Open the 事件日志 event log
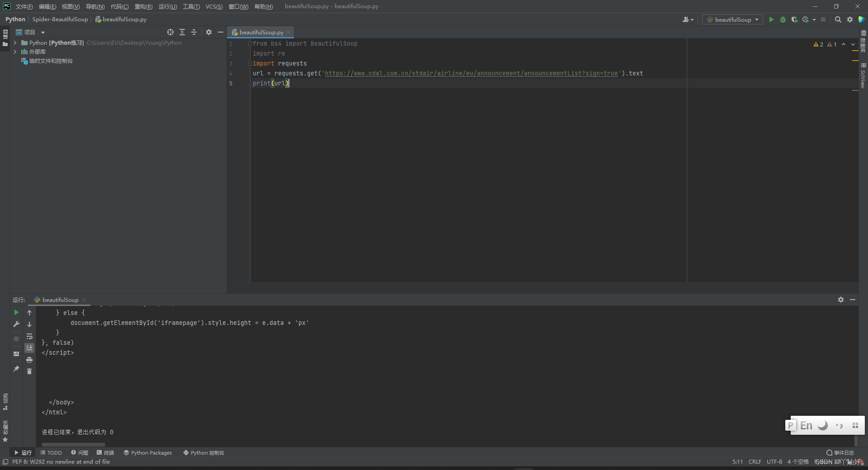 pyautogui.click(x=840, y=452)
